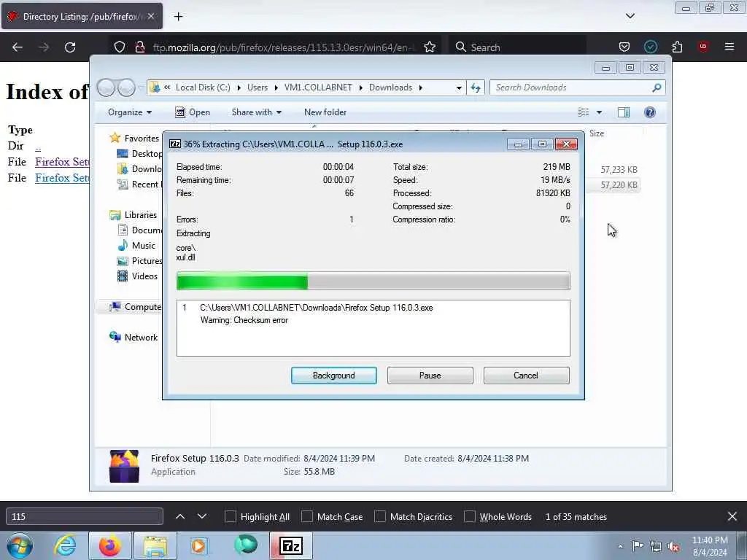This screenshot has height=560, width=747.
Task: Open second Firefox Setup file link
Action: click(62, 178)
